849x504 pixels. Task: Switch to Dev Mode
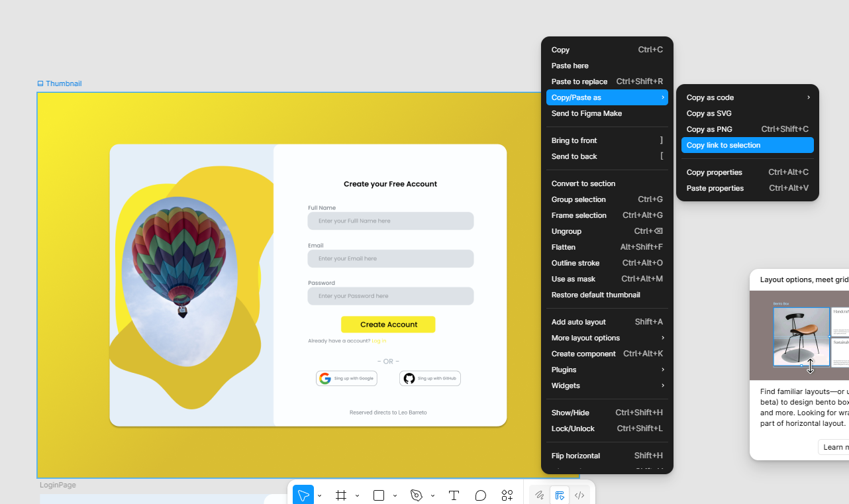pos(579,495)
